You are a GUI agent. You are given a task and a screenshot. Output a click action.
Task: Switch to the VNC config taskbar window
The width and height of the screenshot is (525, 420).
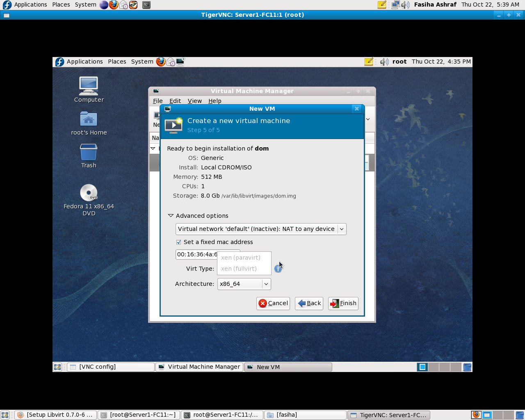click(111, 367)
